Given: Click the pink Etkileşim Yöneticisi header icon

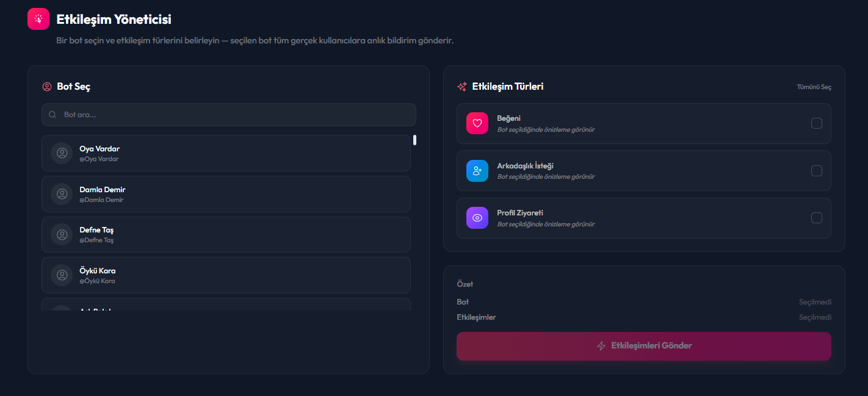Looking at the screenshot, I should (x=38, y=19).
